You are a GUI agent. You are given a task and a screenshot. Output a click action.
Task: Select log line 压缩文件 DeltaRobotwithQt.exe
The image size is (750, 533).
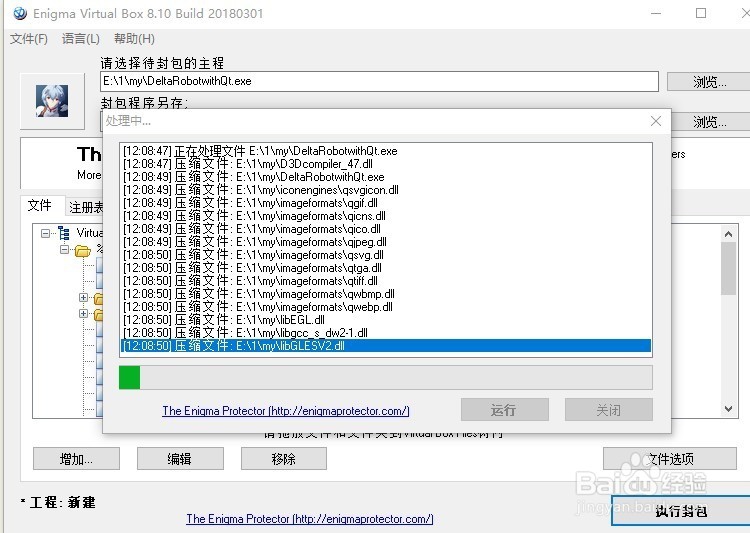coord(386,177)
